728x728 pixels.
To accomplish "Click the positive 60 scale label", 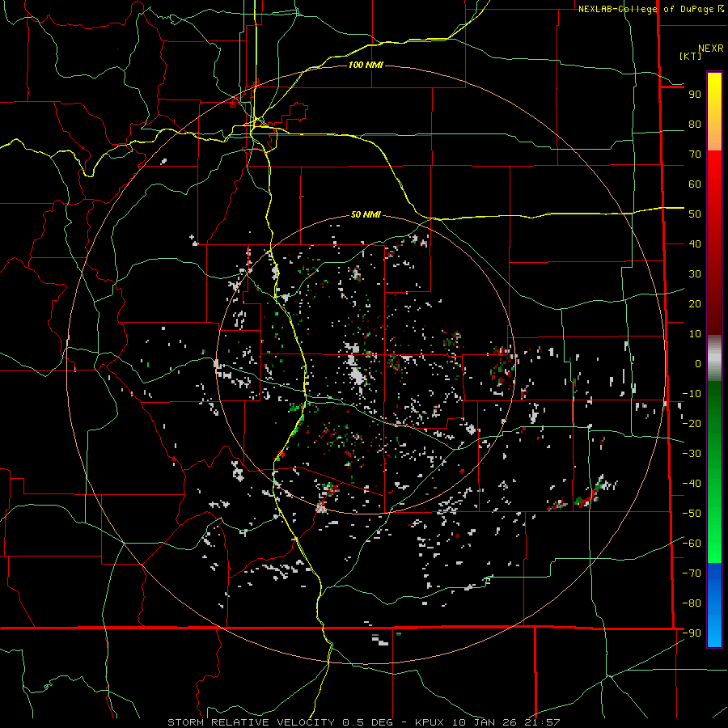I will [x=695, y=184].
